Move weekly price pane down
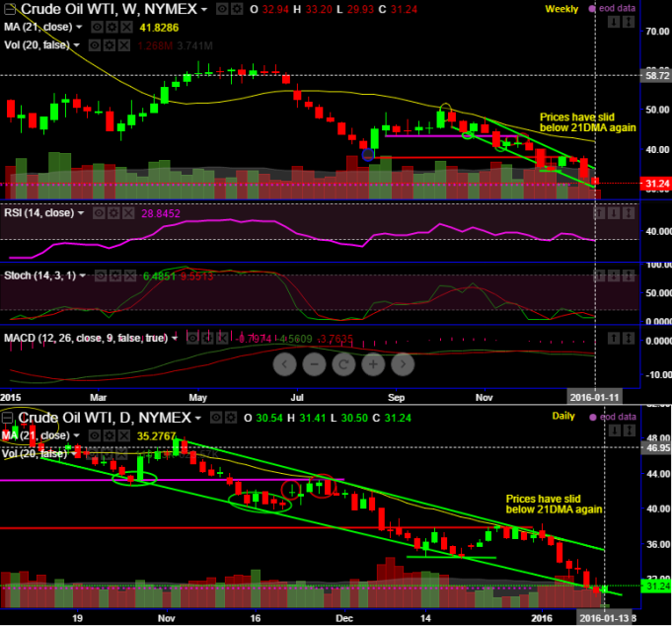Viewport: 672px width, 626px height. pyautogui.click(x=614, y=22)
